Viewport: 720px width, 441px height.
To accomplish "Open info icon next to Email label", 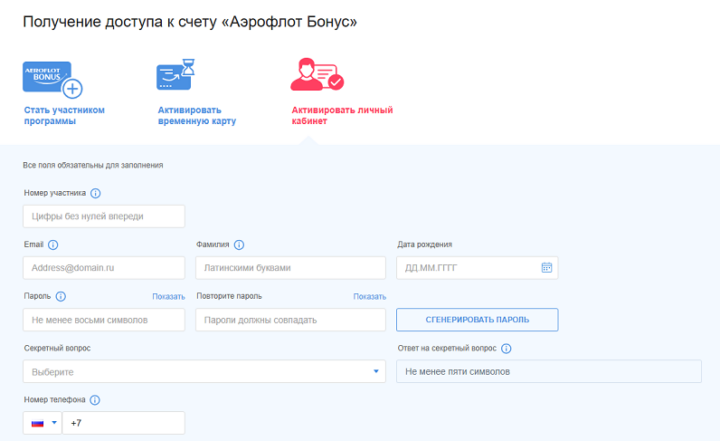I will pyautogui.click(x=53, y=245).
